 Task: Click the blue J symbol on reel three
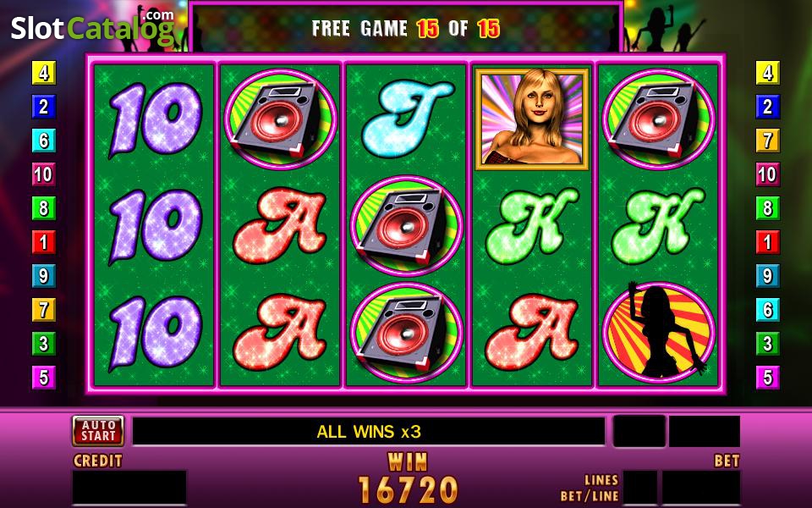(406, 119)
